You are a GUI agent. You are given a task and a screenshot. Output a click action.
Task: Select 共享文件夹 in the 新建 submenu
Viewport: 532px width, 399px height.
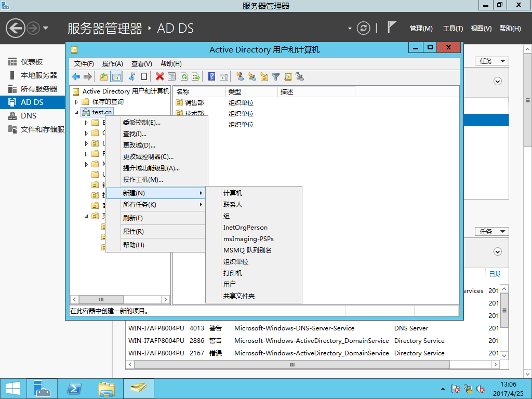254,296
